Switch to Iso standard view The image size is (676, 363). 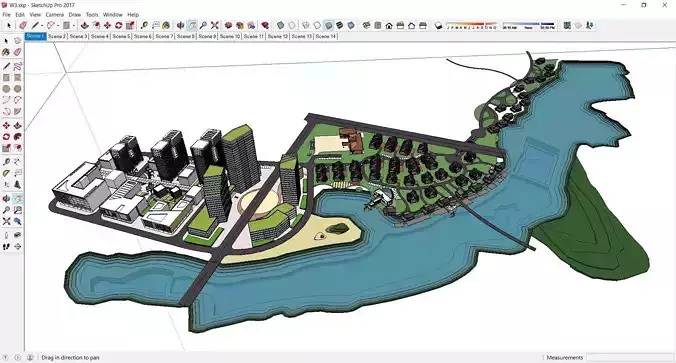coord(366,25)
